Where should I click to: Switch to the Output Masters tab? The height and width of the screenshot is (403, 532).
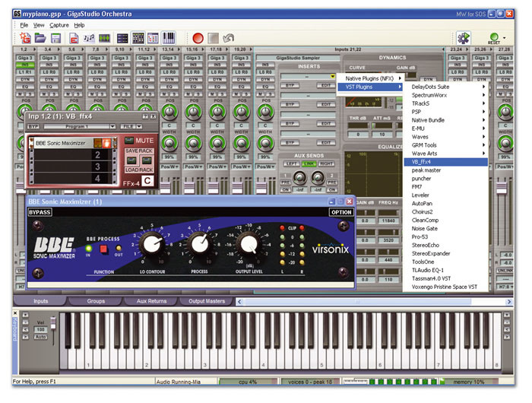pyautogui.click(x=207, y=301)
